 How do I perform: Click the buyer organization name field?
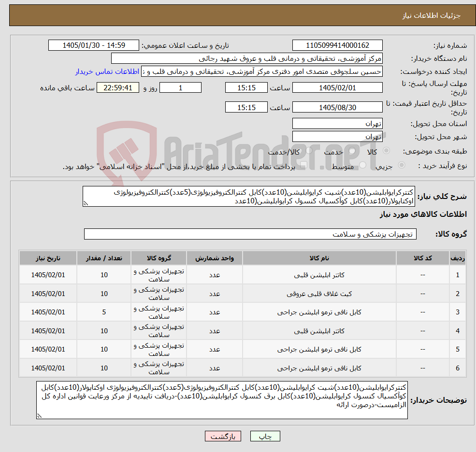[247, 58]
